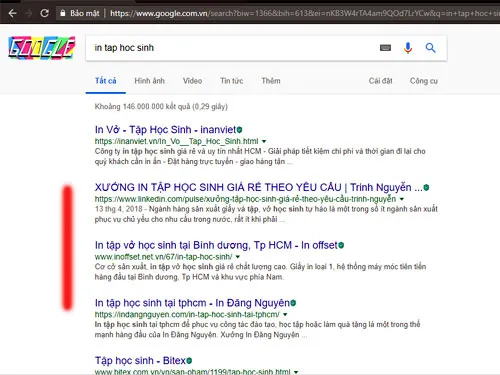Open result 'In Vở - Tập Học Sinh - inanviet'

(165, 129)
